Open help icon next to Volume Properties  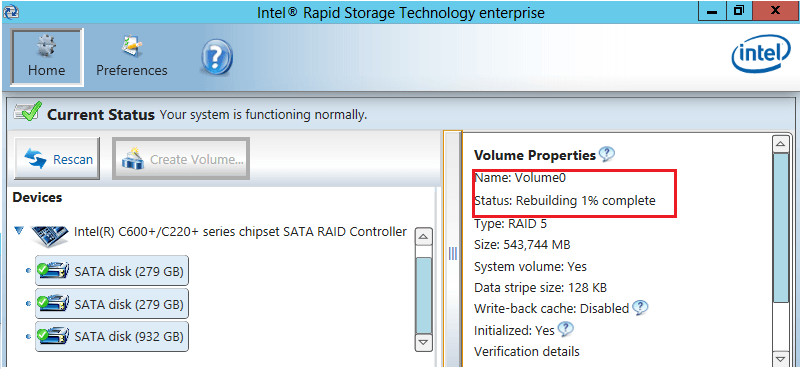click(x=607, y=153)
